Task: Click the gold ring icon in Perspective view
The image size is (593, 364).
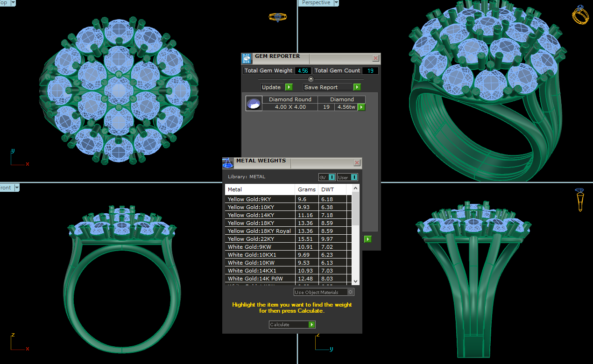Action: 580,15
